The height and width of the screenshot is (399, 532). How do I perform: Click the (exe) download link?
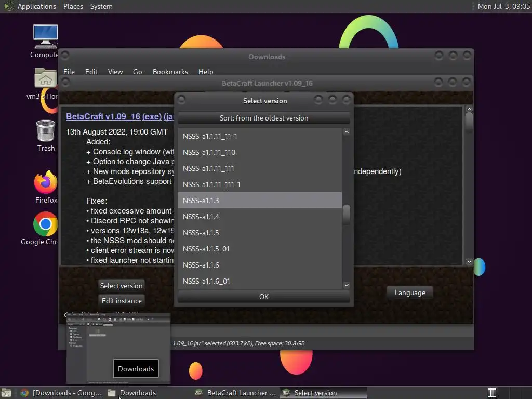coord(152,116)
